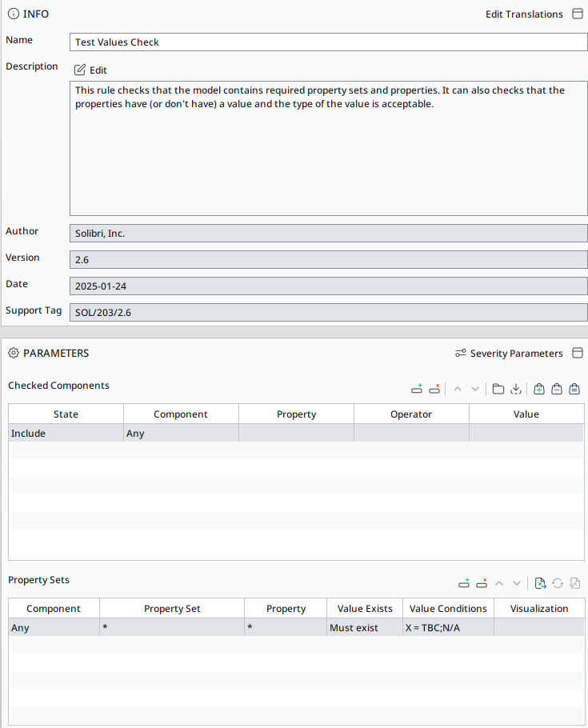Click the Version field 2.6
Image resolution: width=588 pixels, height=728 pixels.
328,259
